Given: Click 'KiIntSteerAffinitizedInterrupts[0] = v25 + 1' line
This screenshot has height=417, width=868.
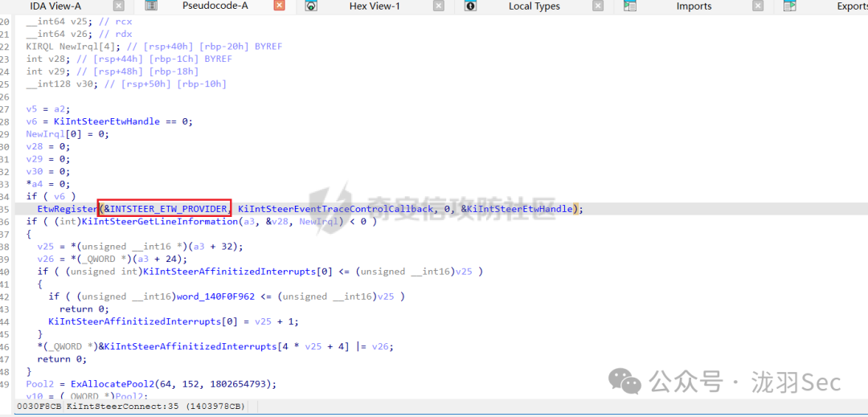Looking at the screenshot, I should [x=174, y=321].
